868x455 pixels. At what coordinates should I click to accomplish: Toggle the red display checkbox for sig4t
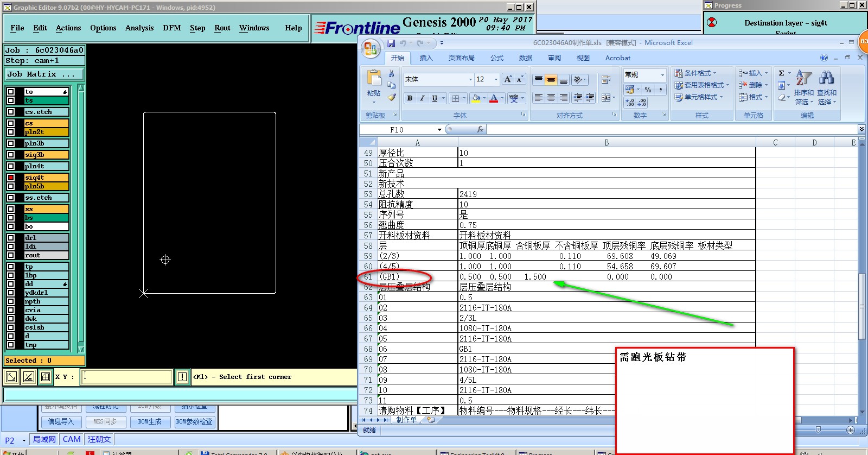pos(11,178)
